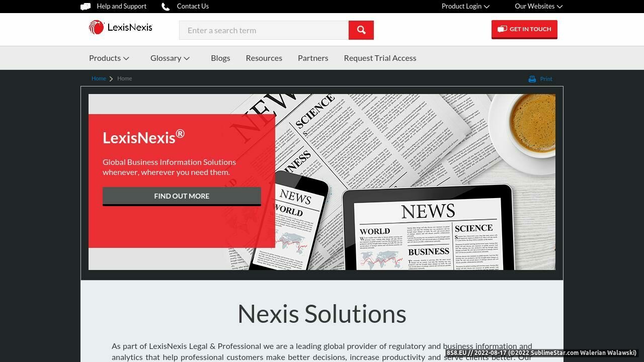Go to the Blogs page
644x362 pixels.
click(220, 58)
